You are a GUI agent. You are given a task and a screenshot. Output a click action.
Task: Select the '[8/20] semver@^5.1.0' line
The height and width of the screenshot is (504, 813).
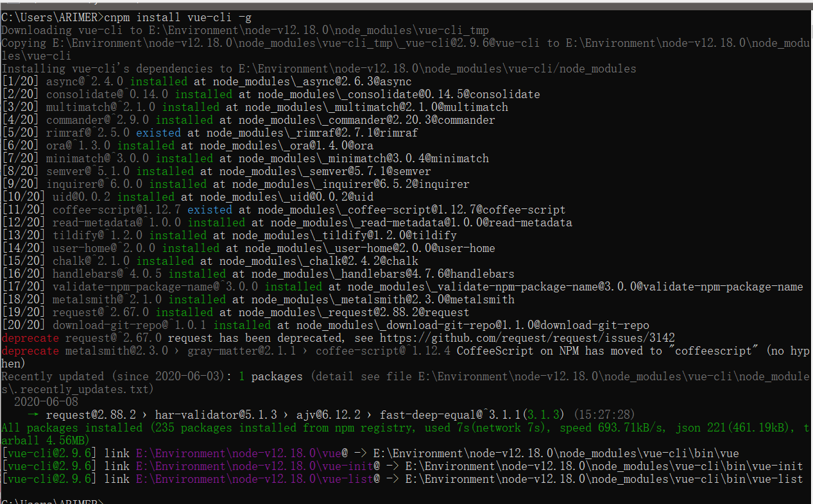tap(216, 171)
